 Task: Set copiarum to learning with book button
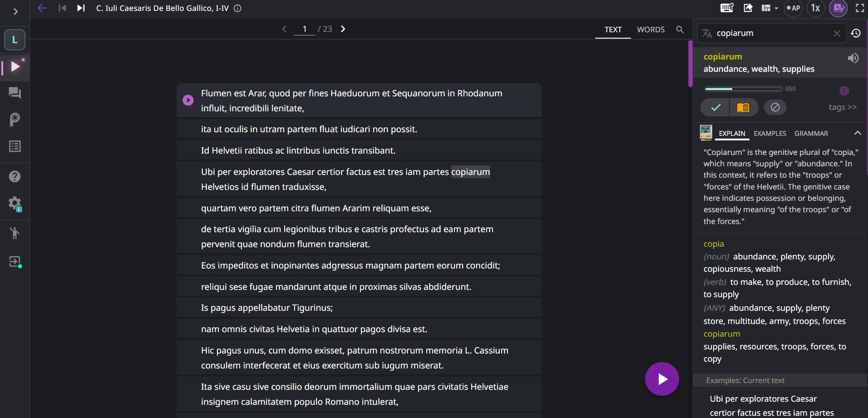(743, 107)
